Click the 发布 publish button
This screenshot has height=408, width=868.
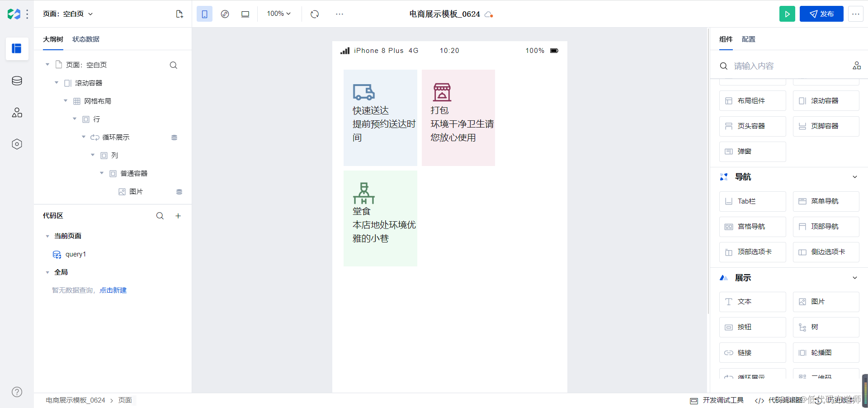(821, 14)
